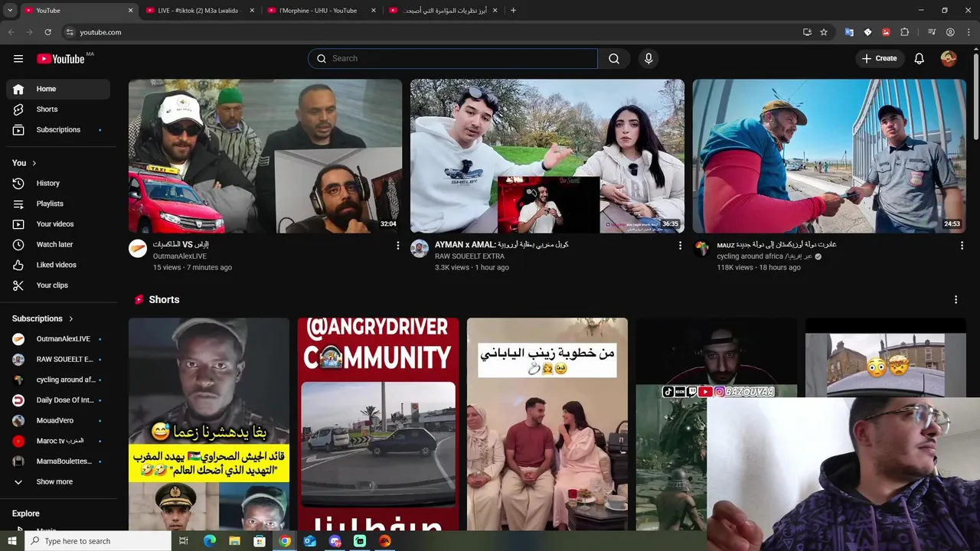Go to Home in the sidebar

pyautogui.click(x=58, y=89)
